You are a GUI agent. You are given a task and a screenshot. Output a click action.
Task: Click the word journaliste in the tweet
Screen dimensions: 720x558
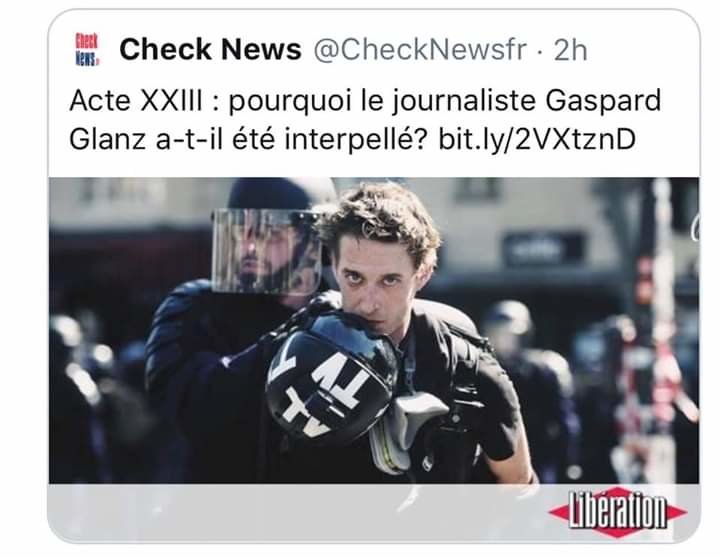click(464, 101)
